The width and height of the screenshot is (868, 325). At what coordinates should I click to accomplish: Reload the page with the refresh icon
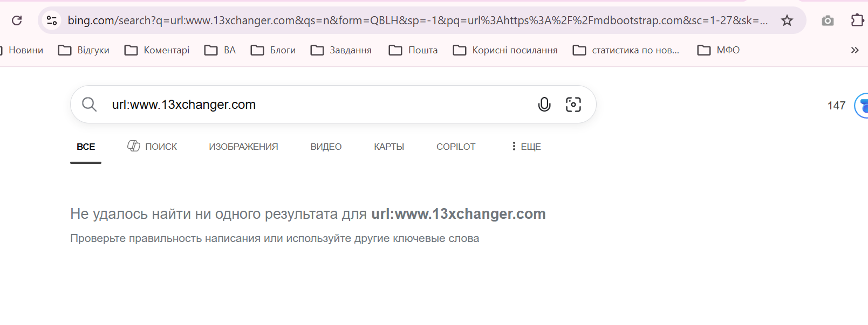[17, 20]
